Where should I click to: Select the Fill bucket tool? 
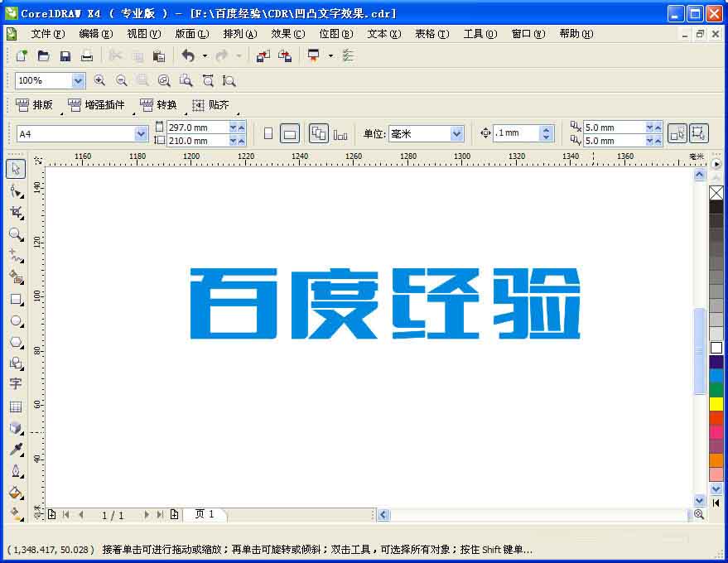pos(16,493)
